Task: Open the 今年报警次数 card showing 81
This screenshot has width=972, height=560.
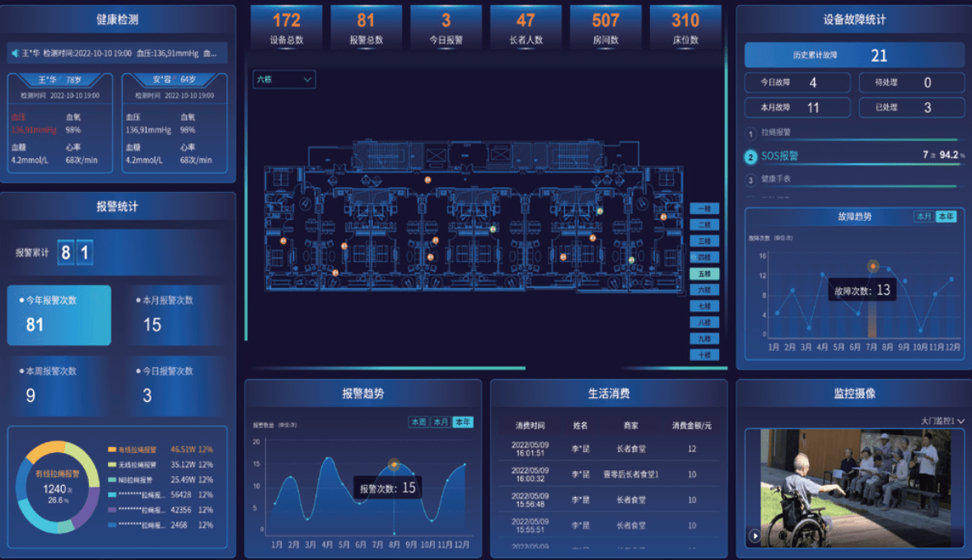Action: point(59,315)
